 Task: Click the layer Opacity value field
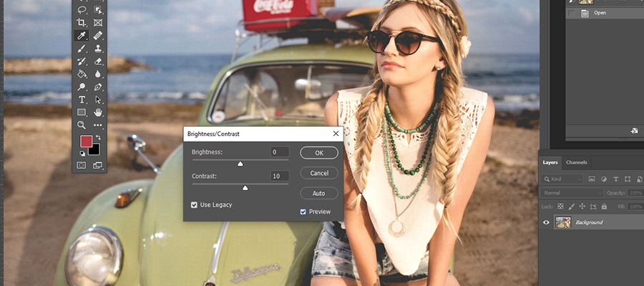pyautogui.click(x=636, y=193)
